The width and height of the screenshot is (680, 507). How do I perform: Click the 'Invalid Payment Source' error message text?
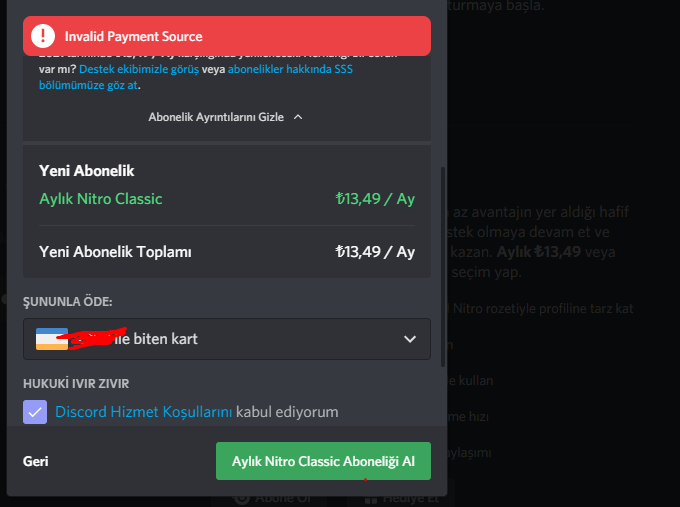(133, 37)
